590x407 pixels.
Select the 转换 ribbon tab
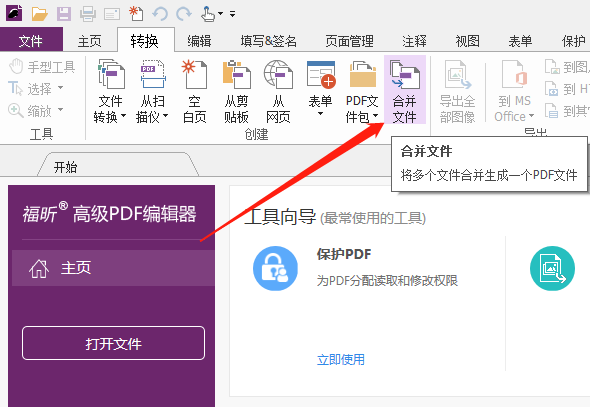point(145,41)
